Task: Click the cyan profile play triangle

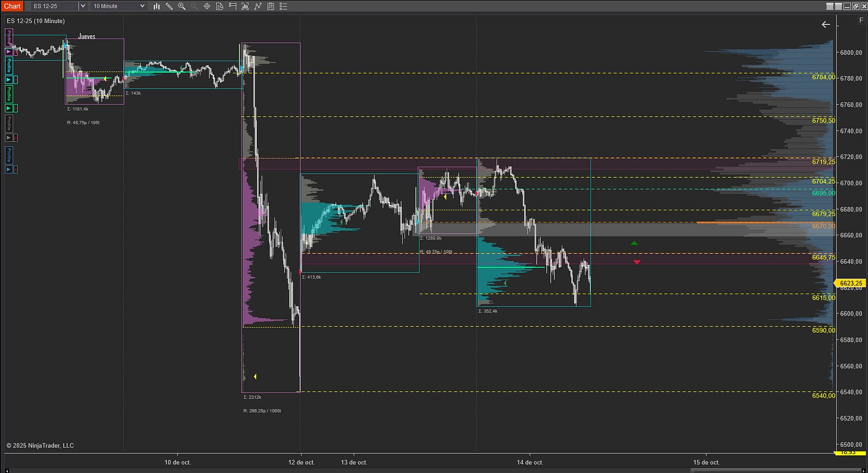Action: coord(8,80)
